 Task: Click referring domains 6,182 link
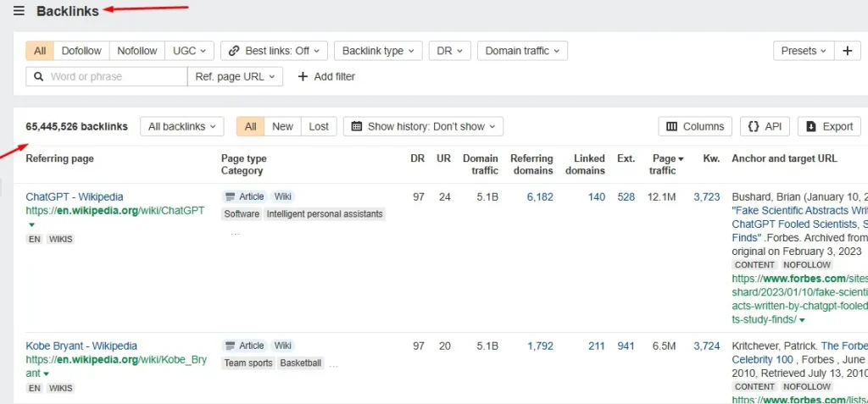(540, 196)
